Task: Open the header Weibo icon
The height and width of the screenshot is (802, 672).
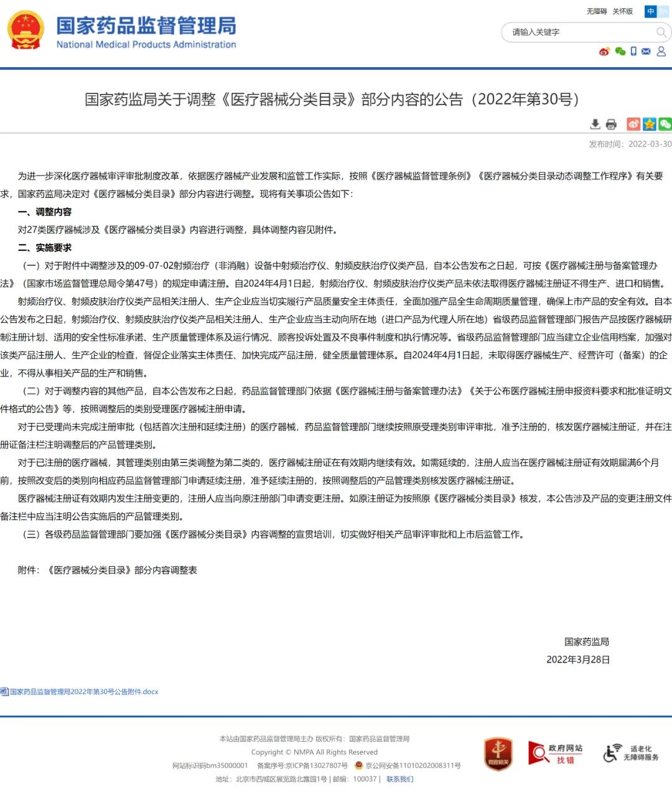Action: point(604,52)
